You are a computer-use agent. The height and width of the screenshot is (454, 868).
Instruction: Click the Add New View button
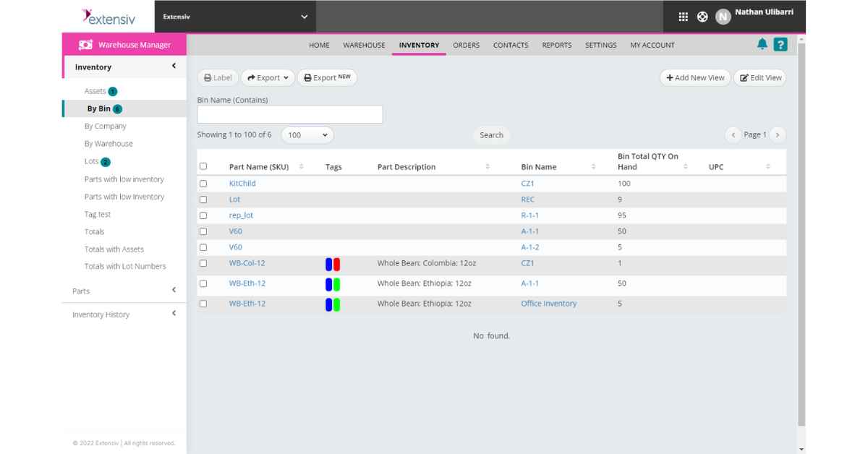693,77
